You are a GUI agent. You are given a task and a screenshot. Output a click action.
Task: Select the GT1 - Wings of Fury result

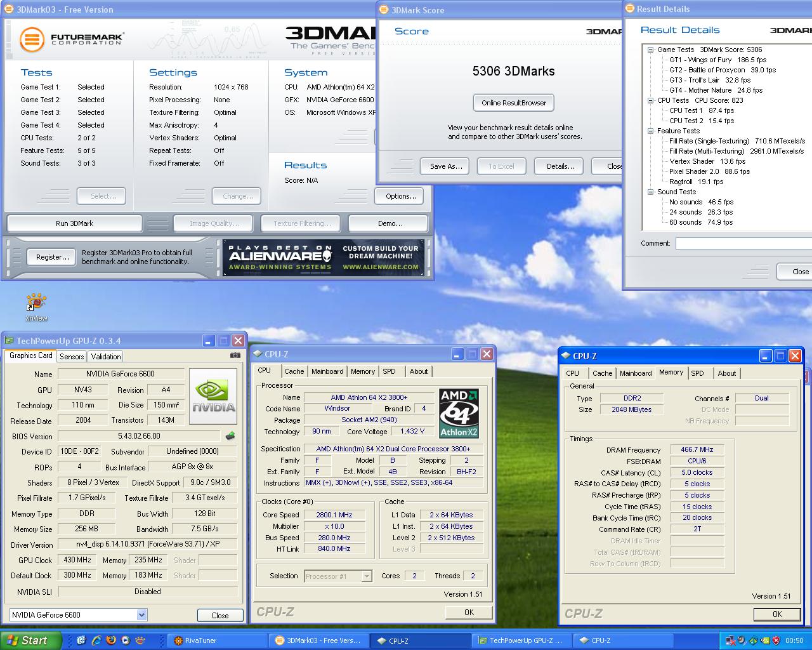click(x=717, y=60)
